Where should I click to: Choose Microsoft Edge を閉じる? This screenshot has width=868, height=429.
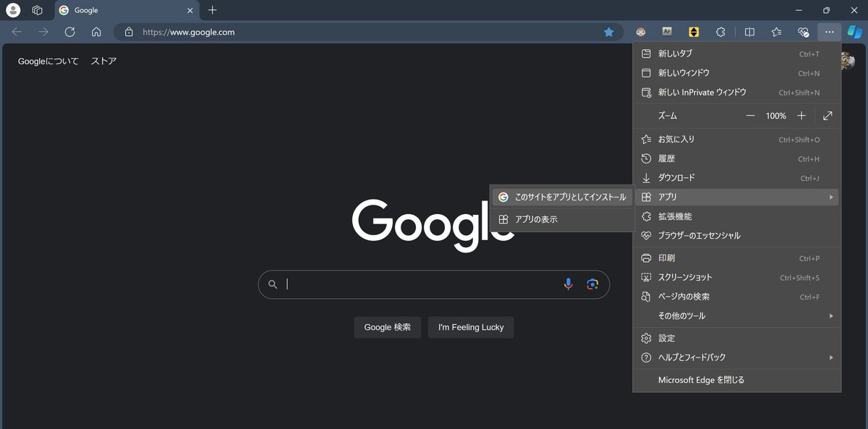(737, 380)
